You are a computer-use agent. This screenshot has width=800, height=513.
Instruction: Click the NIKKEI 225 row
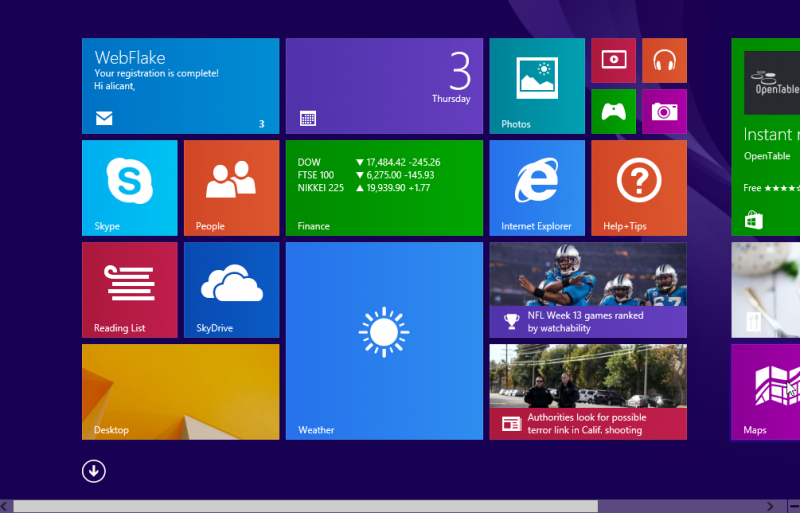pyautogui.click(x=364, y=188)
